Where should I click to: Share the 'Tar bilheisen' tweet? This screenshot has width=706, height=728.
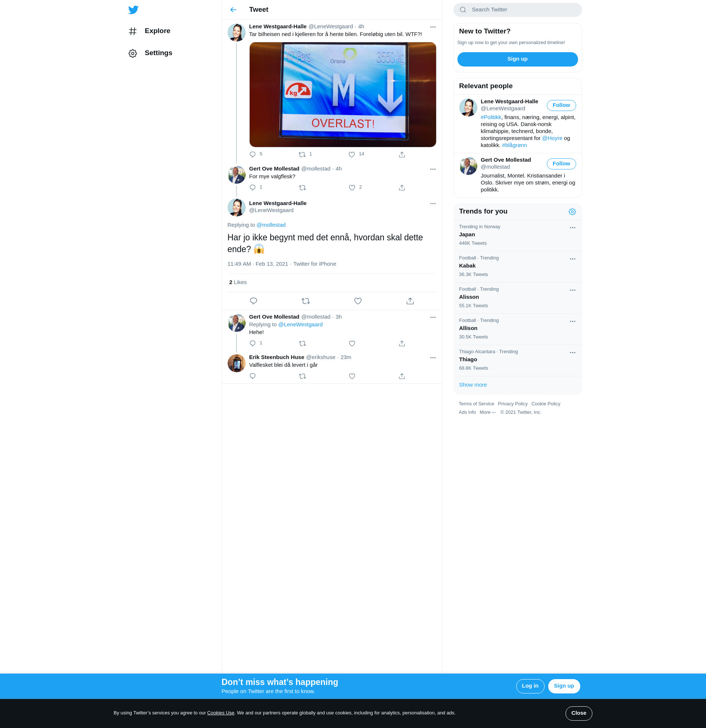(x=402, y=154)
